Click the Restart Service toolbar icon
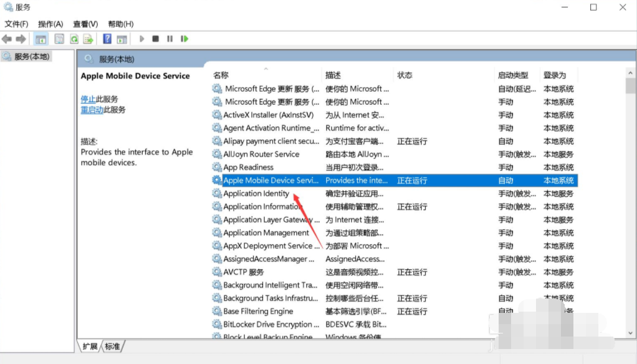 pos(184,39)
